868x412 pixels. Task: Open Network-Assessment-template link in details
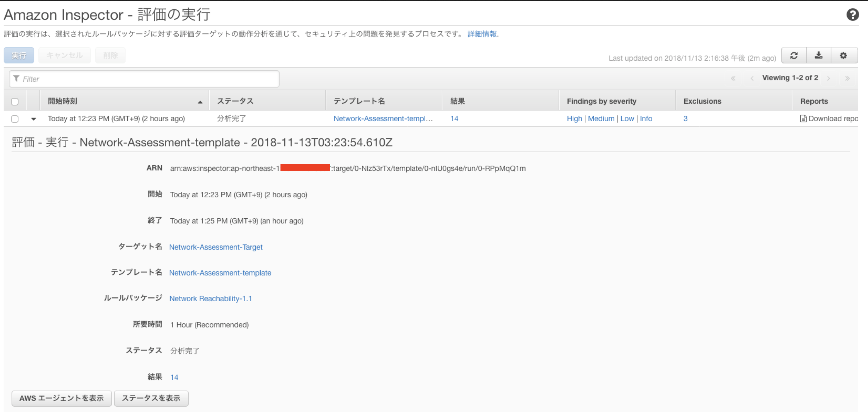[x=220, y=273]
